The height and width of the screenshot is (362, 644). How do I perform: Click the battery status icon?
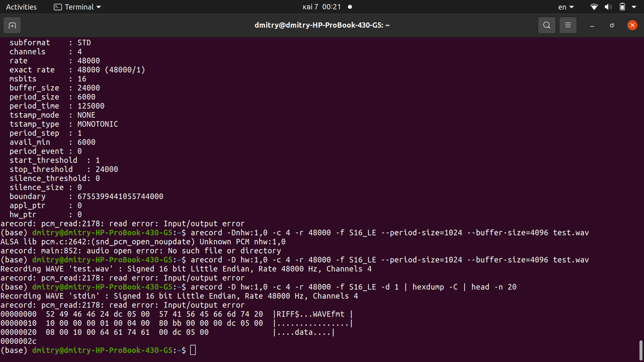point(622,7)
